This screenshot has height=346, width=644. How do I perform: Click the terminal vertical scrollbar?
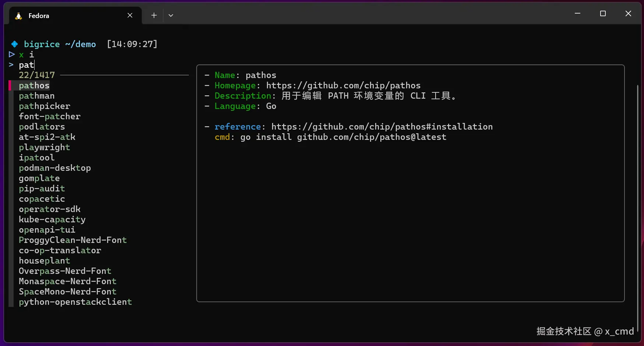coord(638,202)
